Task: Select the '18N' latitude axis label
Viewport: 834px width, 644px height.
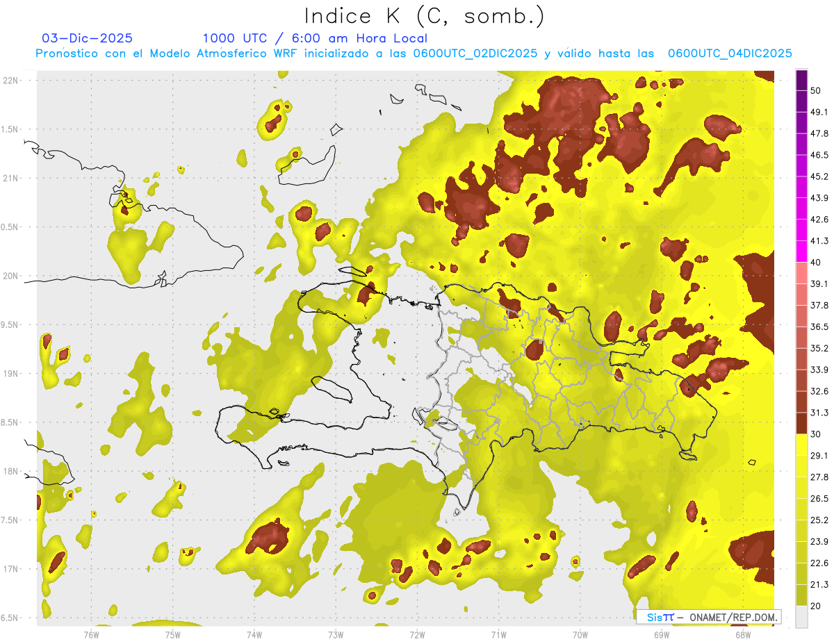Action: [x=11, y=471]
